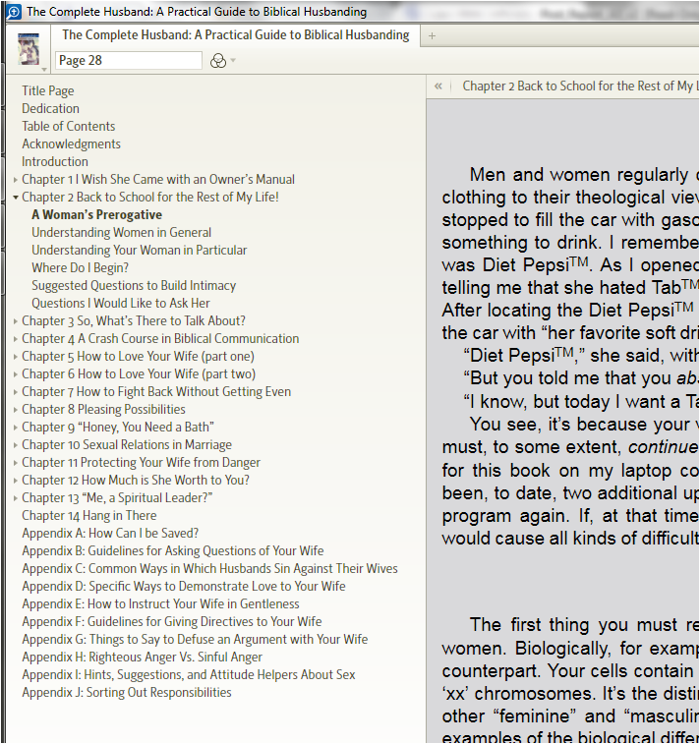Jump to Acknowledgments
This screenshot has height=744, width=700.
71,144
